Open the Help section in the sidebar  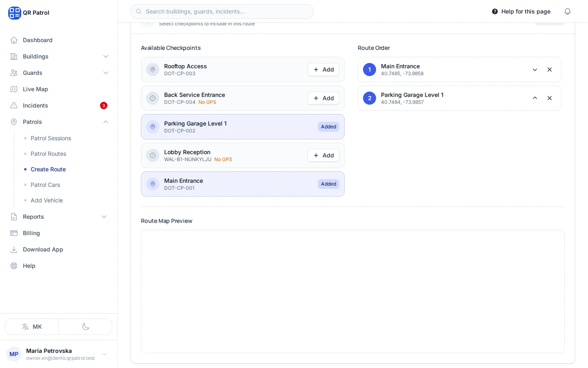[59, 266]
